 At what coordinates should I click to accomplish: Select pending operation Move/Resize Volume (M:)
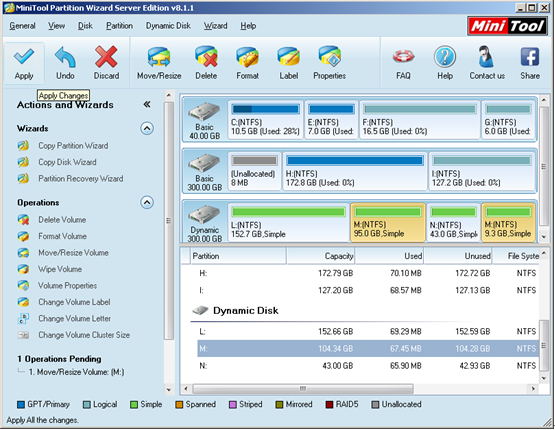coord(76,372)
